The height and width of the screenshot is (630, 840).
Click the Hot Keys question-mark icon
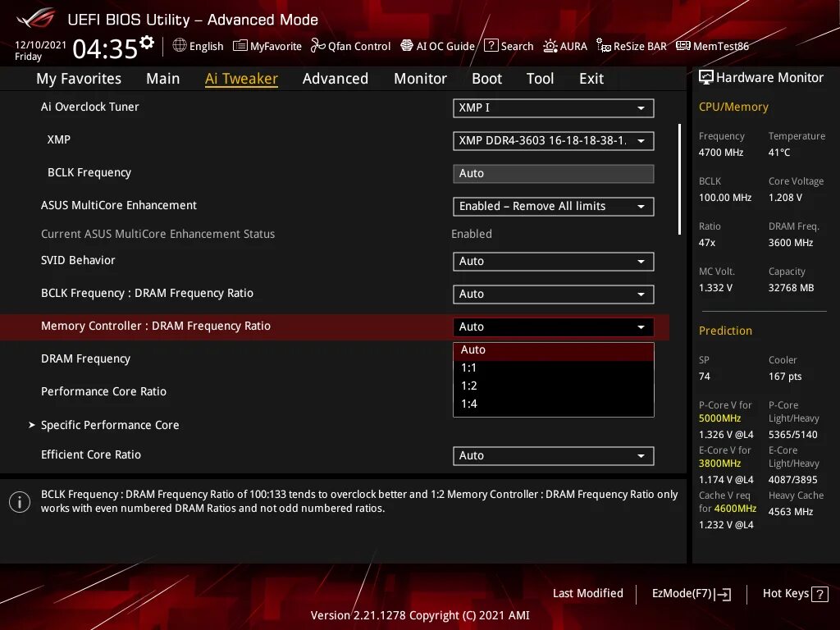click(x=819, y=594)
